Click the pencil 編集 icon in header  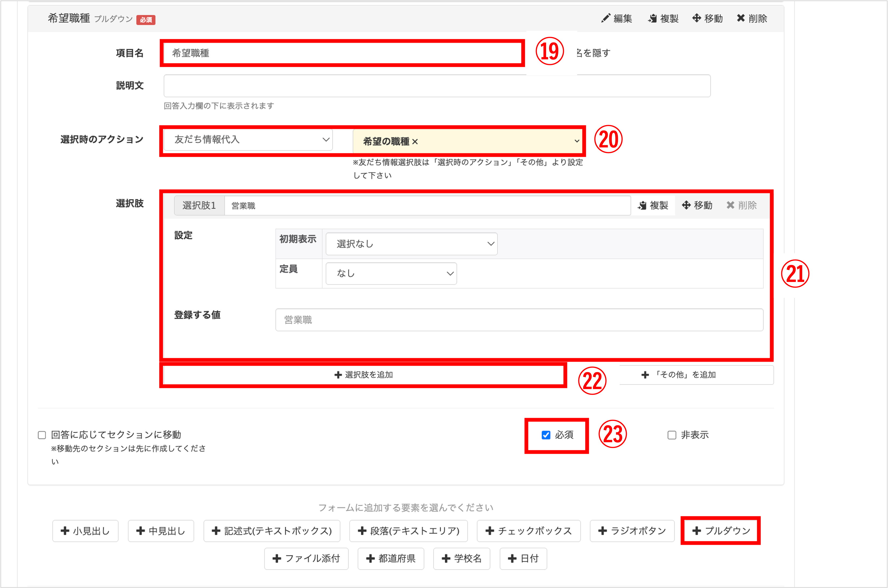[606, 18]
